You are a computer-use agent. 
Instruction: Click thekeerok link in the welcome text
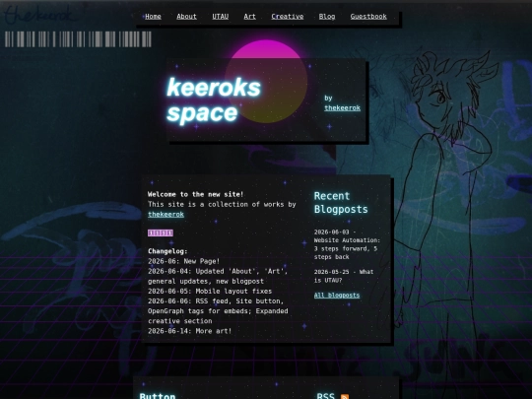(x=166, y=215)
